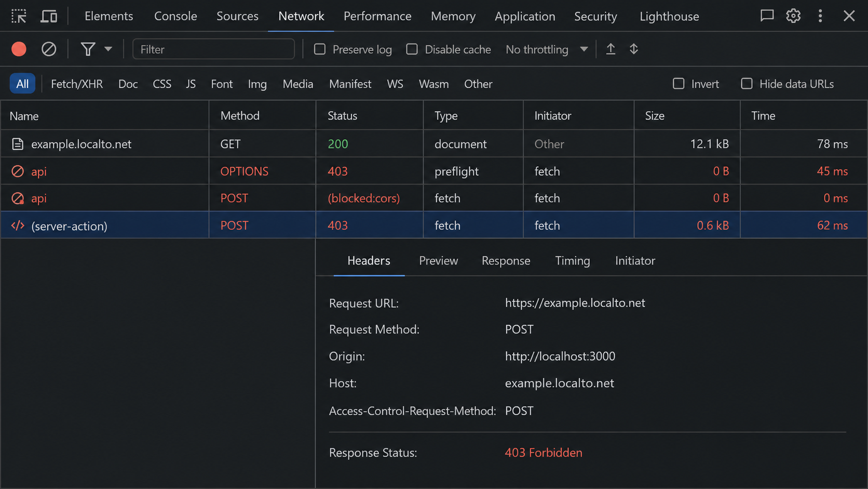The width and height of the screenshot is (868, 489).
Task: Switch to the Elements tab
Action: point(109,16)
